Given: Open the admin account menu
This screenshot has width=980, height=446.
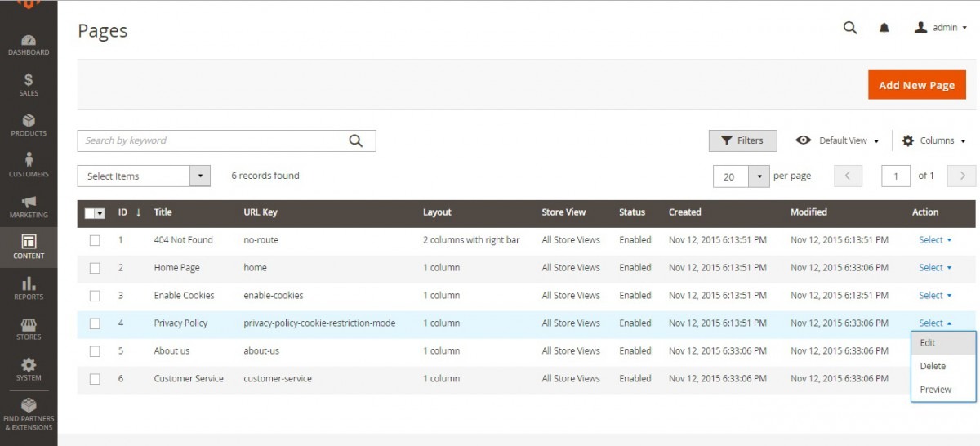Looking at the screenshot, I should 941,28.
